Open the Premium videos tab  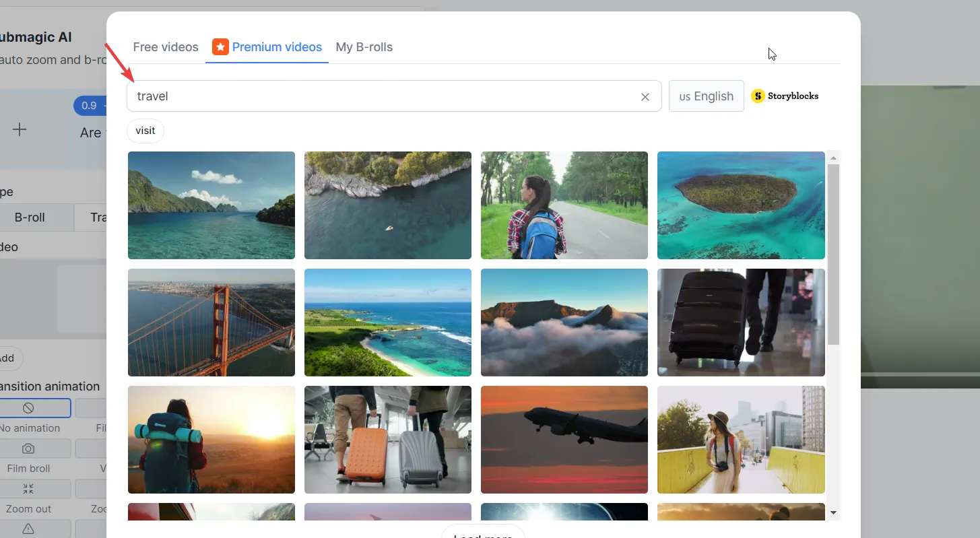pos(267,47)
